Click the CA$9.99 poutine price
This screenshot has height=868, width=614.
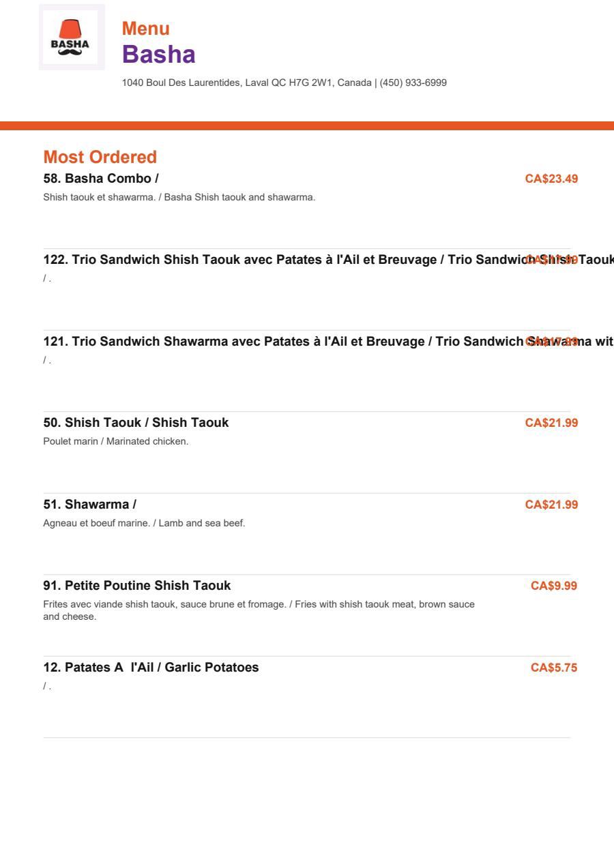coord(554,586)
